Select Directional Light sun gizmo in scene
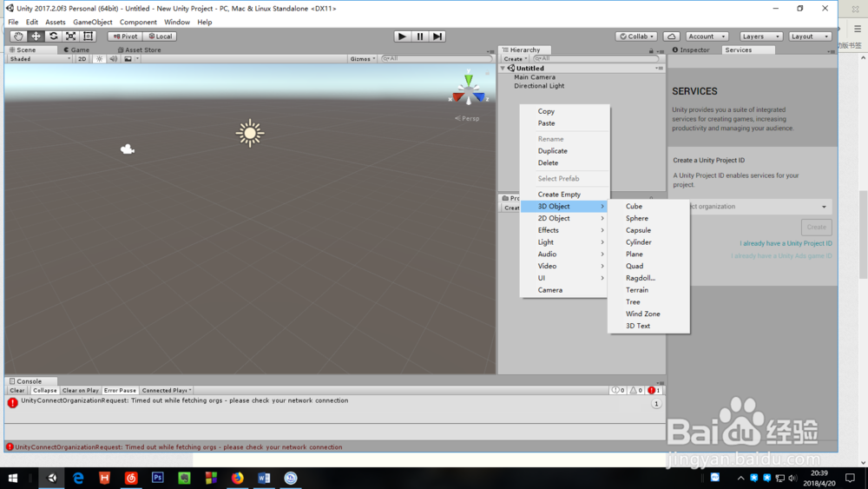Image resolution: width=868 pixels, height=489 pixels. 250,133
